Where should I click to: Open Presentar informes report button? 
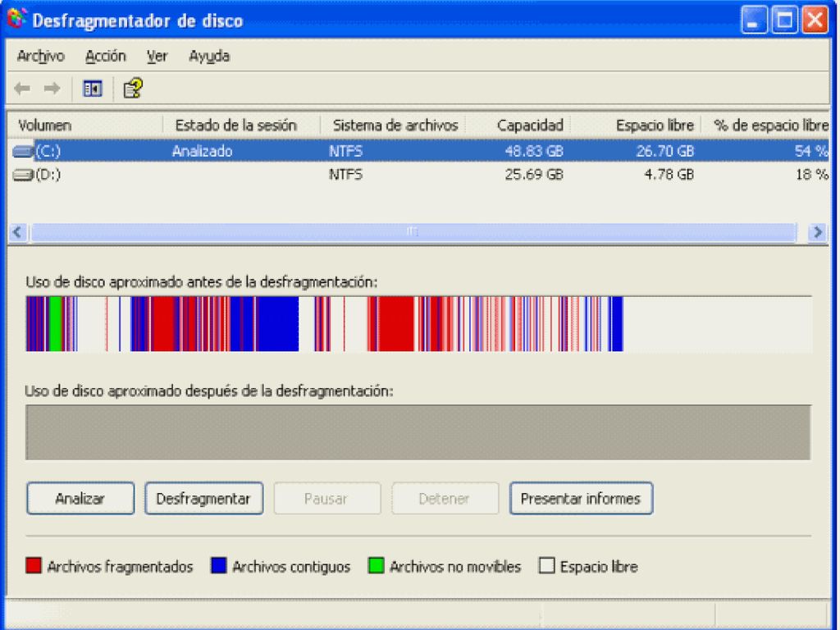tap(582, 498)
